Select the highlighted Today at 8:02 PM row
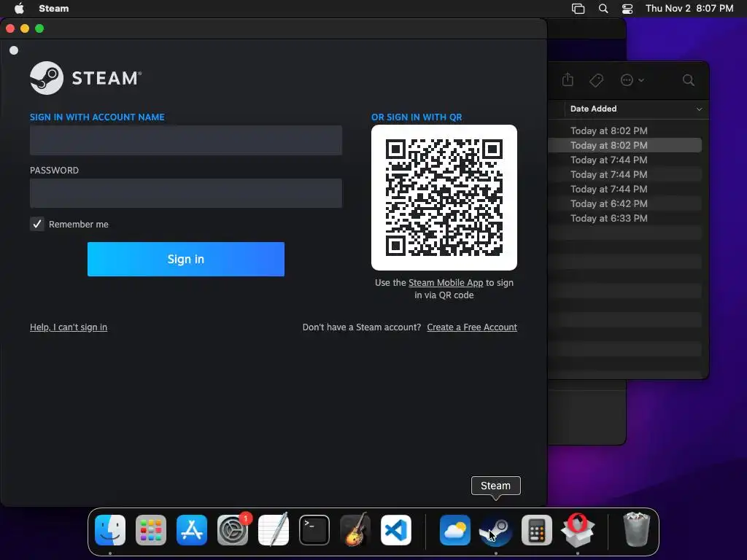 click(x=625, y=145)
